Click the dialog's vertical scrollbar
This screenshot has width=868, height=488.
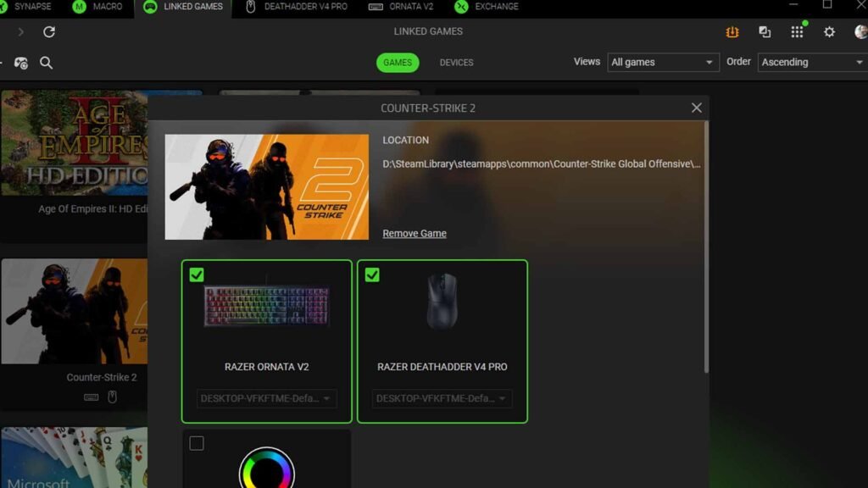706,247
